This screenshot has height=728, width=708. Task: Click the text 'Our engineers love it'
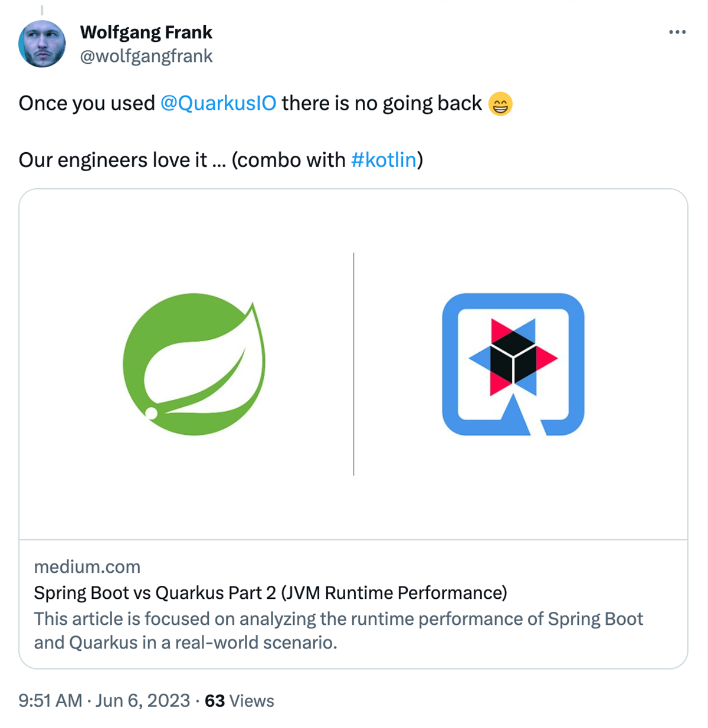click(113, 160)
